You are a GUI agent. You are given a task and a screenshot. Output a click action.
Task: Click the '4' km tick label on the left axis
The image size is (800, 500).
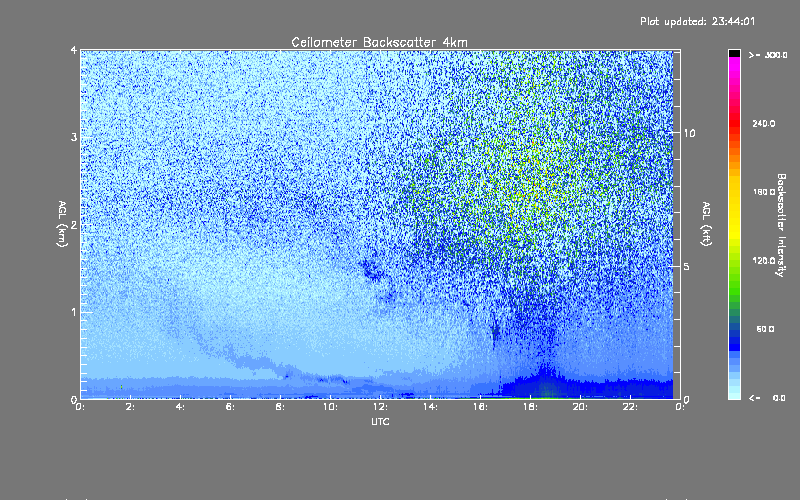tap(74, 50)
